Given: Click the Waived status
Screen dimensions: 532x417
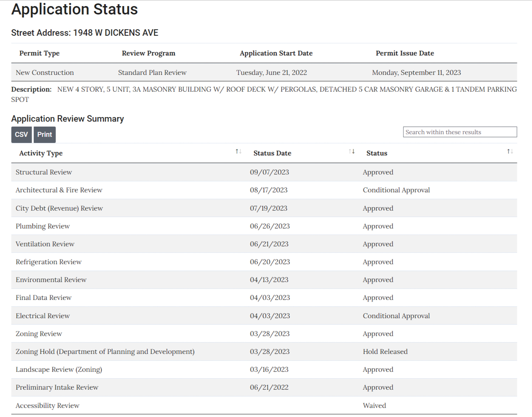Looking at the screenshot, I should pos(374,406).
